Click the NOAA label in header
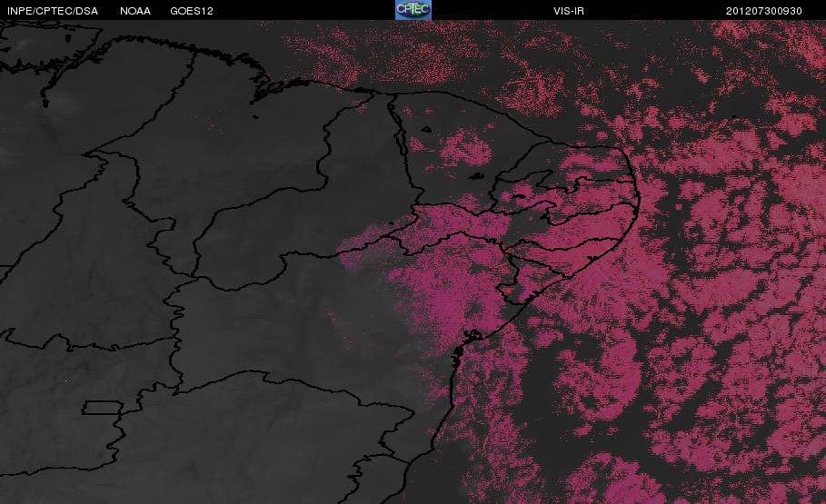This screenshot has height=504, width=826. point(135,11)
